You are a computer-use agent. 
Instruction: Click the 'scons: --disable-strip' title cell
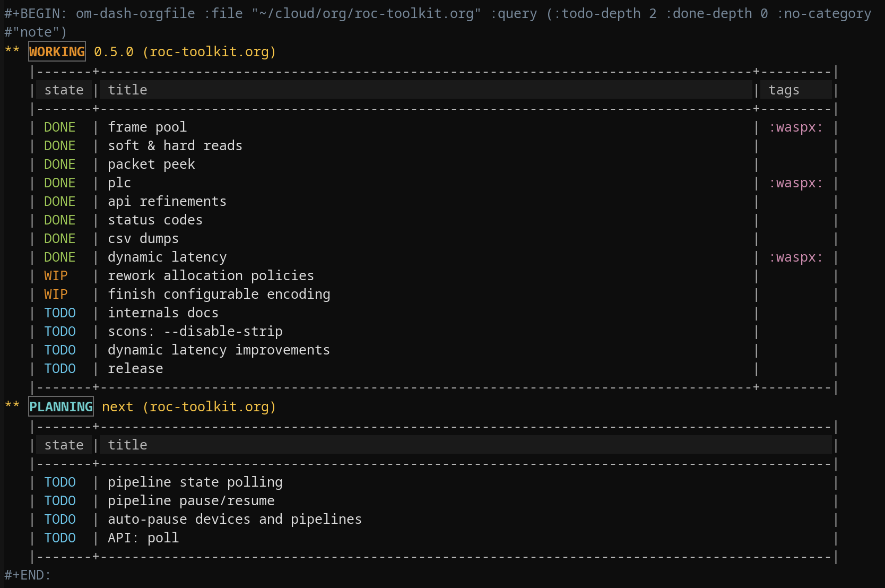click(x=195, y=331)
